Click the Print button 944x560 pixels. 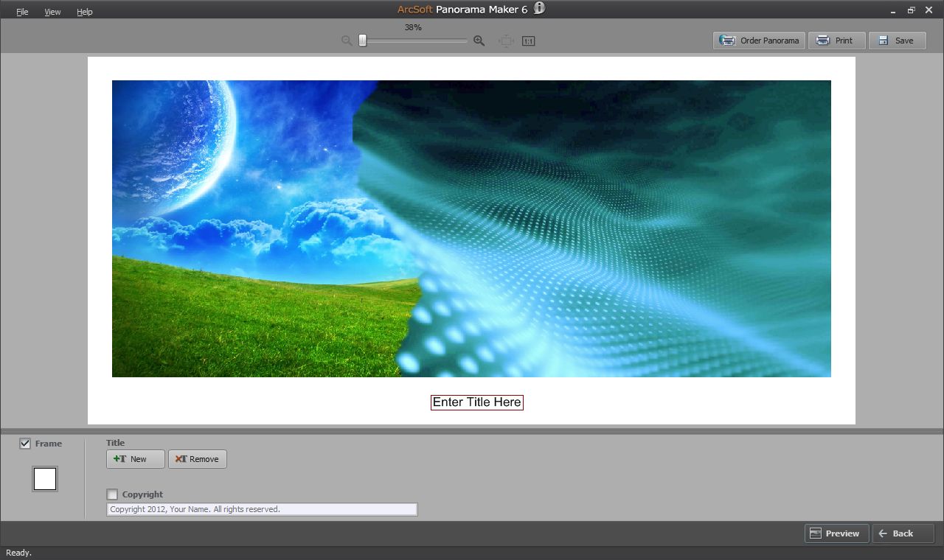[x=836, y=41]
